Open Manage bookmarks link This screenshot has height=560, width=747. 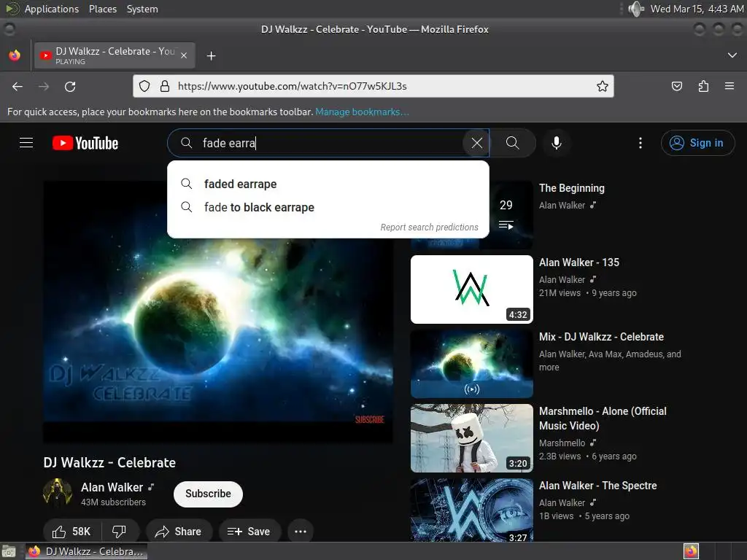[362, 112]
